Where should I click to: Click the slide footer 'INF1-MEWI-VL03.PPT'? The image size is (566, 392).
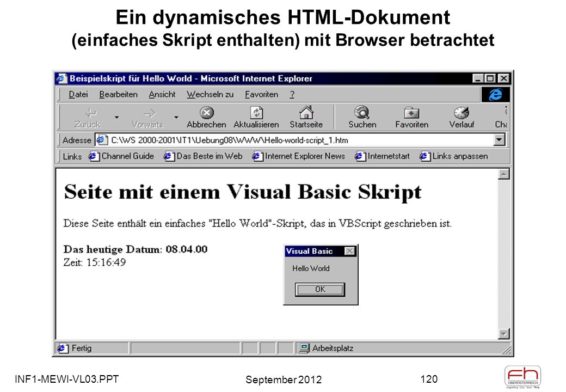tap(67, 379)
